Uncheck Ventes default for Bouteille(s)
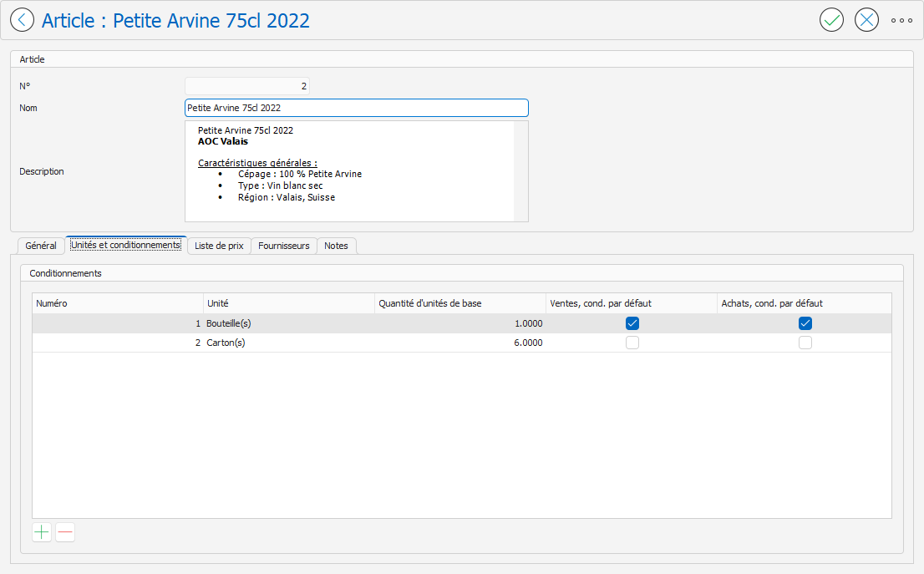This screenshot has height=574, width=924. [x=632, y=323]
